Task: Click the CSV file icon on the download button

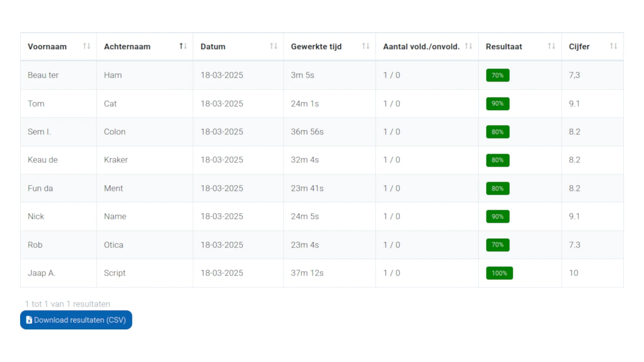Action: click(x=29, y=320)
